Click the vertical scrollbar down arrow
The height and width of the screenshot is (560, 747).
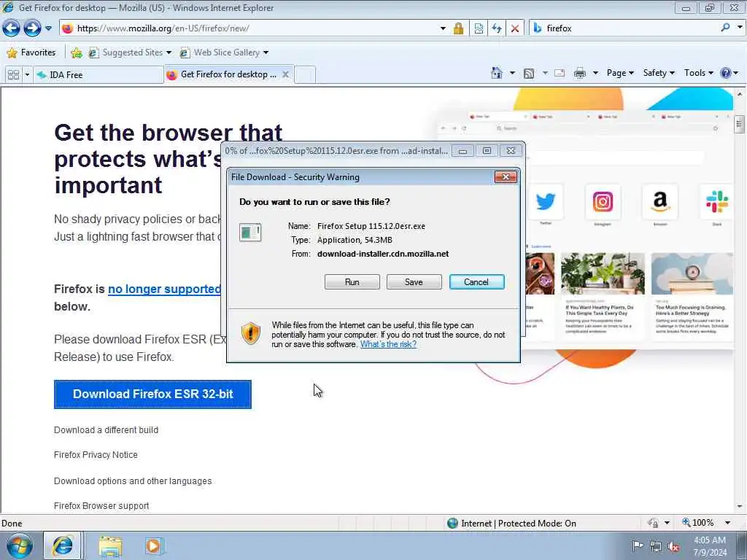740,507
